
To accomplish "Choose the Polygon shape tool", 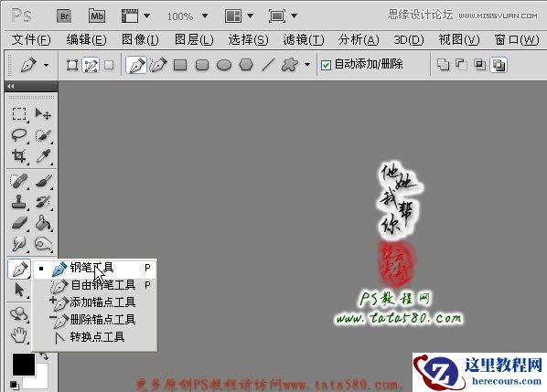I will coord(246,65).
